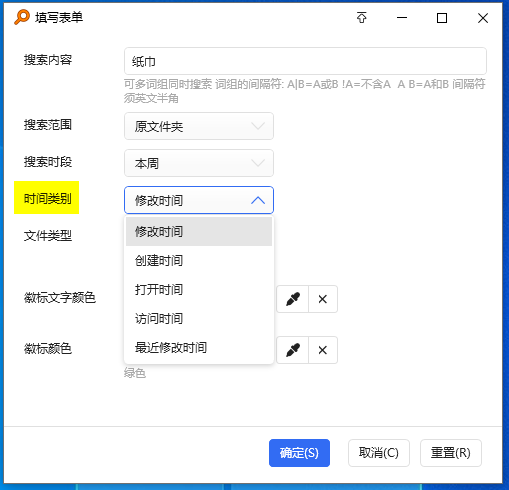
Task: Click the 取消(C) button
Action: [x=379, y=453]
